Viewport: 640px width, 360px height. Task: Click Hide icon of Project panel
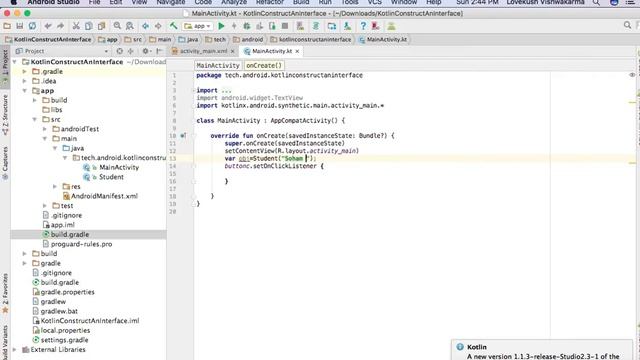[x=159, y=51]
